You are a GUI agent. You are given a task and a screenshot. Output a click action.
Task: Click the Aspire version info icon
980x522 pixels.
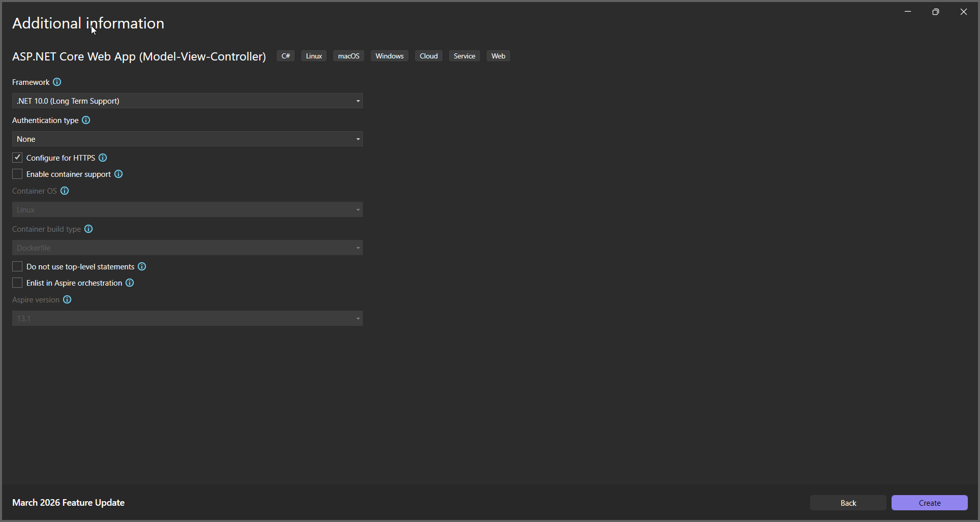tap(67, 299)
